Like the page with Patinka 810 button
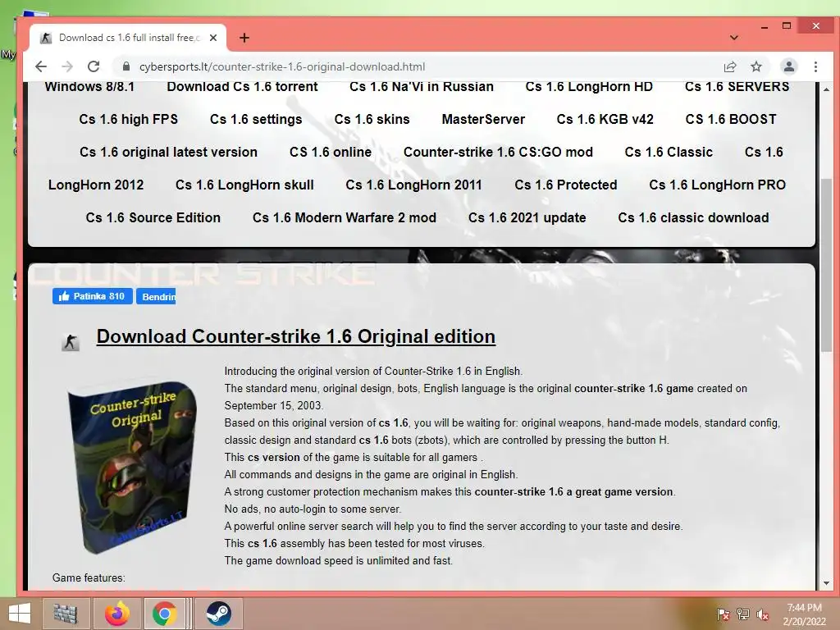840x630 pixels. click(92, 296)
